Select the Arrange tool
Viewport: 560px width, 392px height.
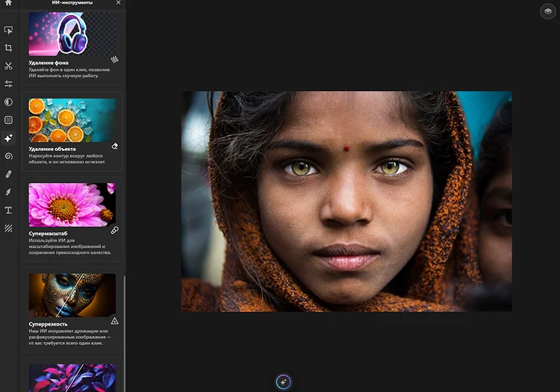point(8,30)
